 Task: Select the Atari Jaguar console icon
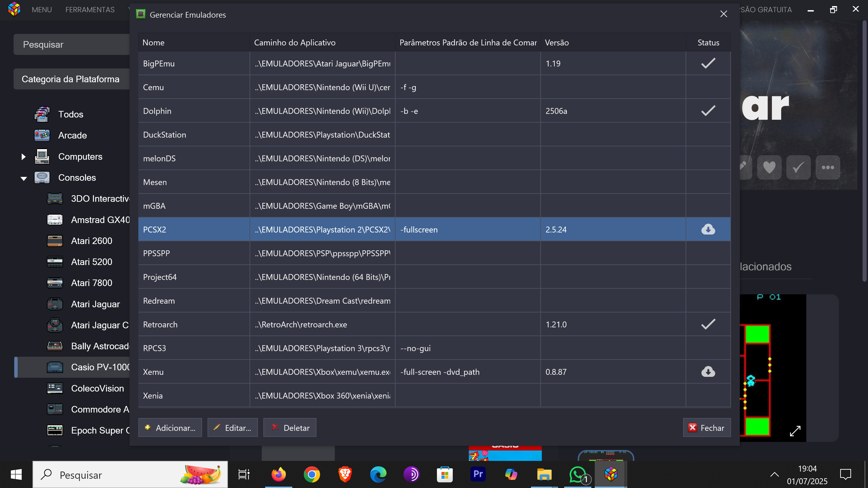click(54, 304)
